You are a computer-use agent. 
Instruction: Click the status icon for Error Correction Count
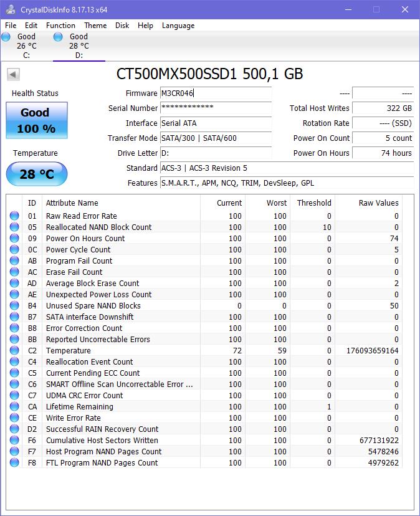click(x=14, y=328)
